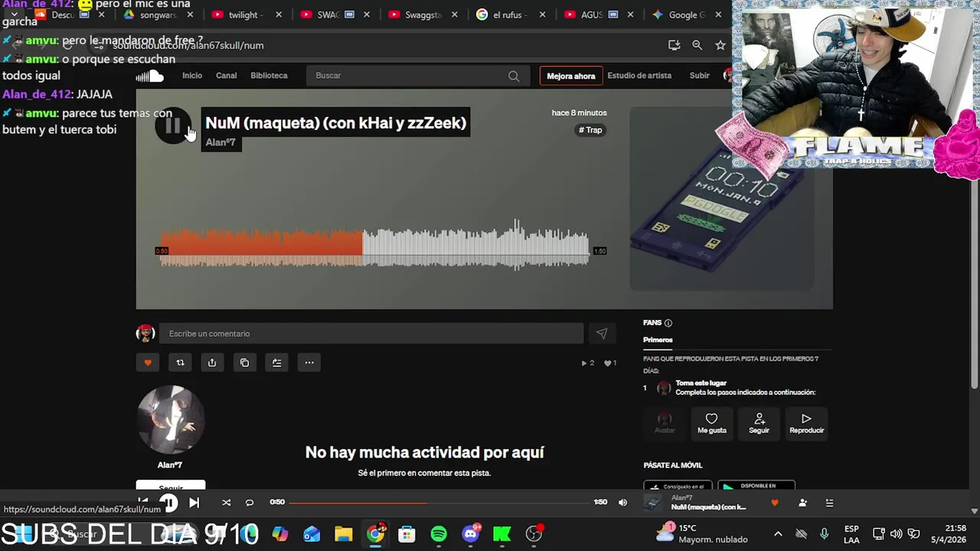Seek on bottom player progress bar
This screenshot has width=980, height=551.
(439, 503)
